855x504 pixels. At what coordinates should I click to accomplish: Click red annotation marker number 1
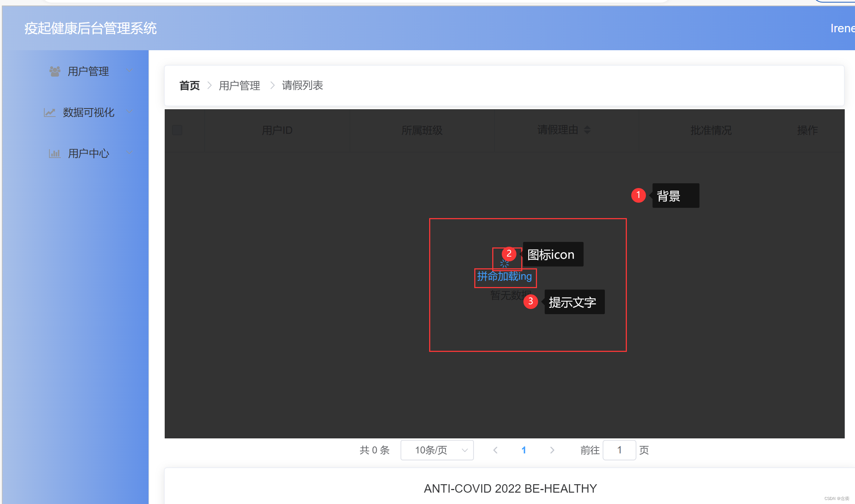click(638, 195)
